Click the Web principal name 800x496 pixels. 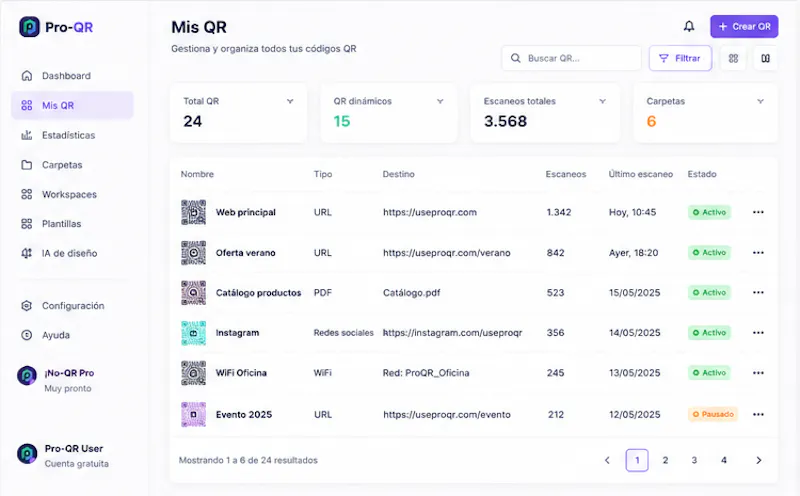[245, 212]
